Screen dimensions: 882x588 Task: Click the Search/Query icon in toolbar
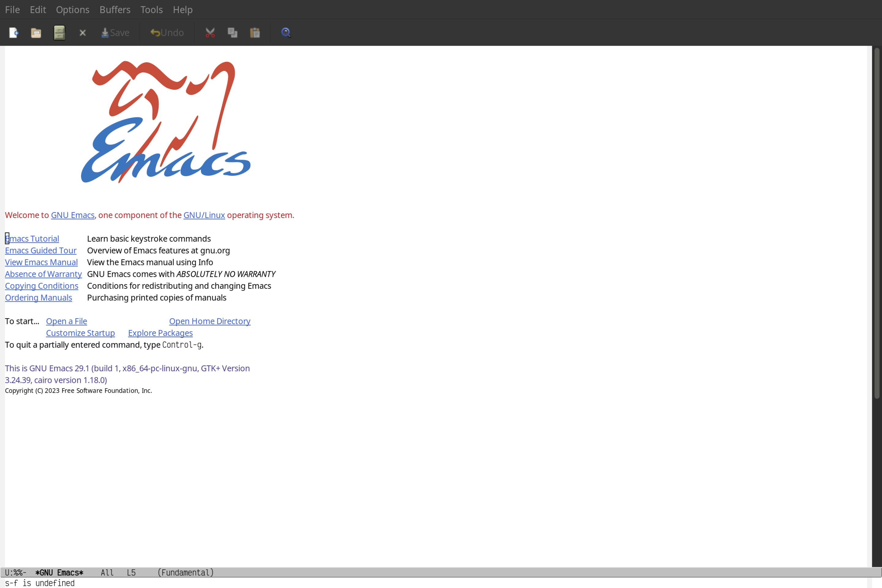pyautogui.click(x=285, y=32)
